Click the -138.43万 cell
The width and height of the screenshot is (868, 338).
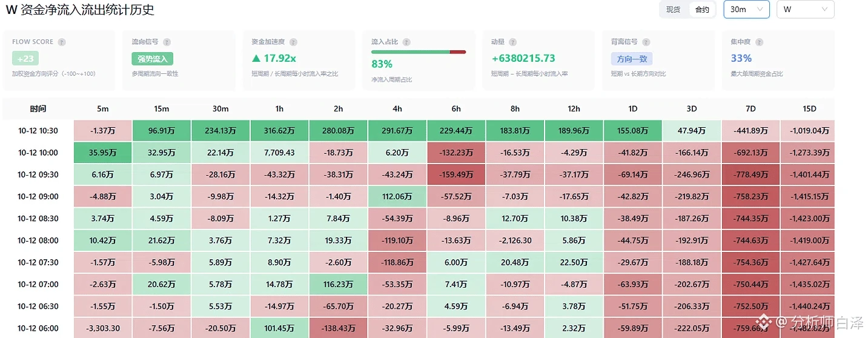338,328
